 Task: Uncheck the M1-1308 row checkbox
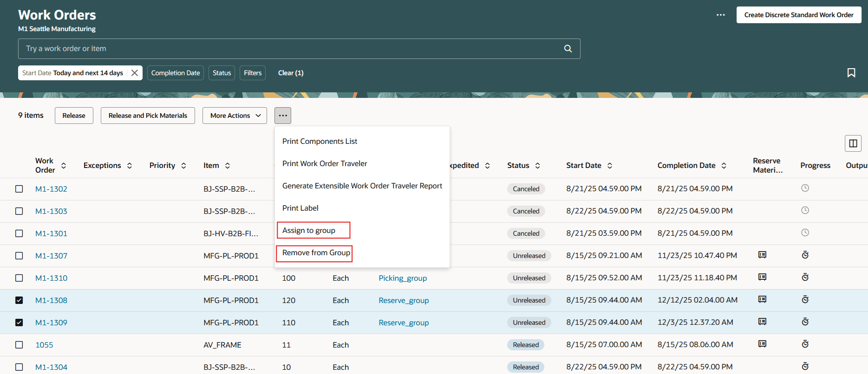tap(19, 300)
